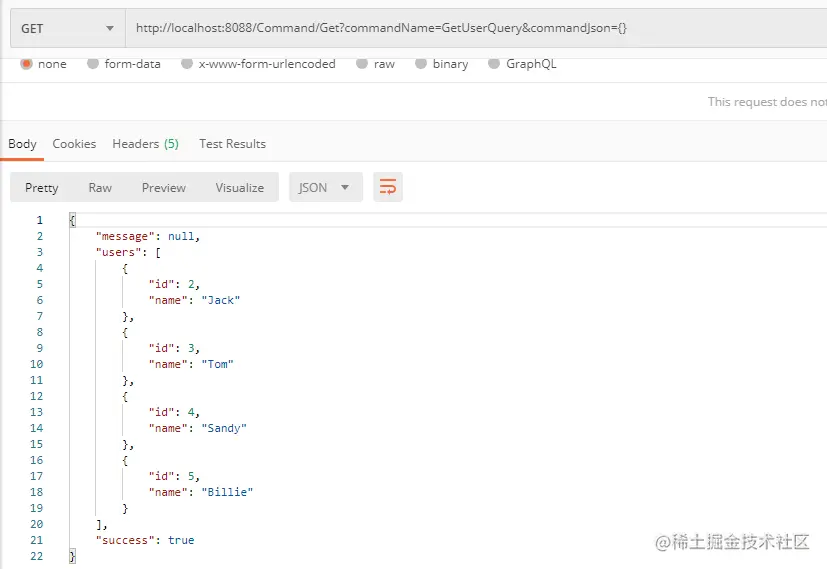
Task: Switch to the response Body tab
Action: [x=22, y=144]
